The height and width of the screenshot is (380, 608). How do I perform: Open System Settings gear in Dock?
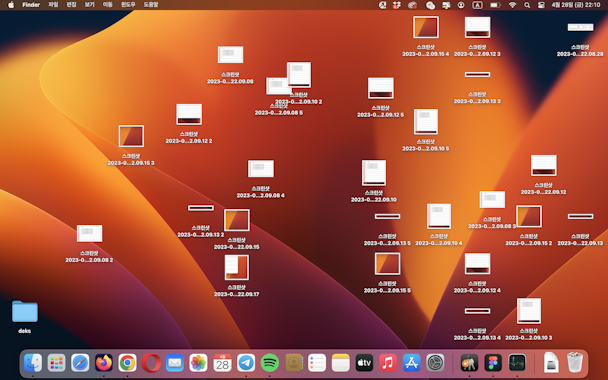[x=435, y=363]
